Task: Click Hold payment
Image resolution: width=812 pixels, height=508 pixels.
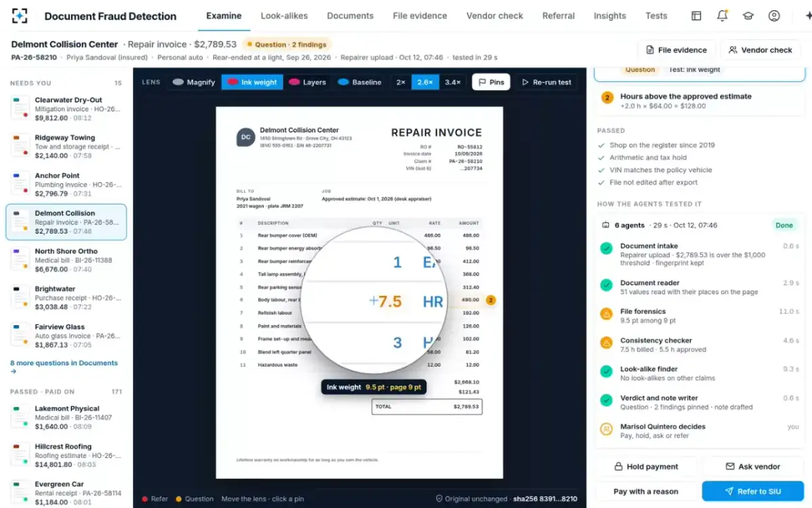Action: [646, 467]
